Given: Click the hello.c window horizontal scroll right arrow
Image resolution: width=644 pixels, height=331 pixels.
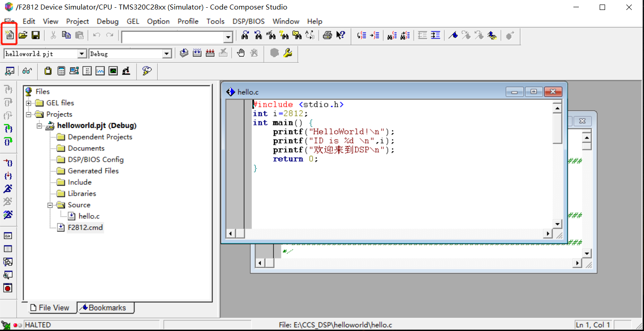Looking at the screenshot, I should click(548, 234).
